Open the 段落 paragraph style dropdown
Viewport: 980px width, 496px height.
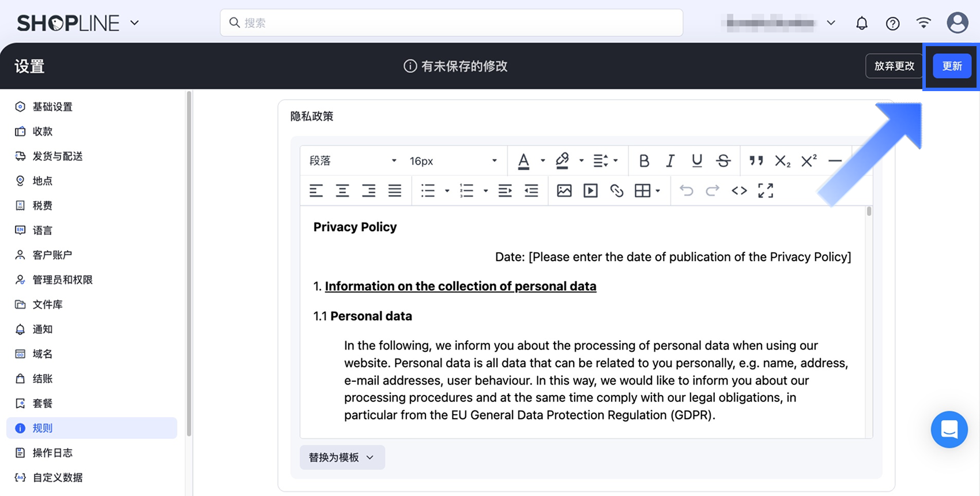point(353,161)
